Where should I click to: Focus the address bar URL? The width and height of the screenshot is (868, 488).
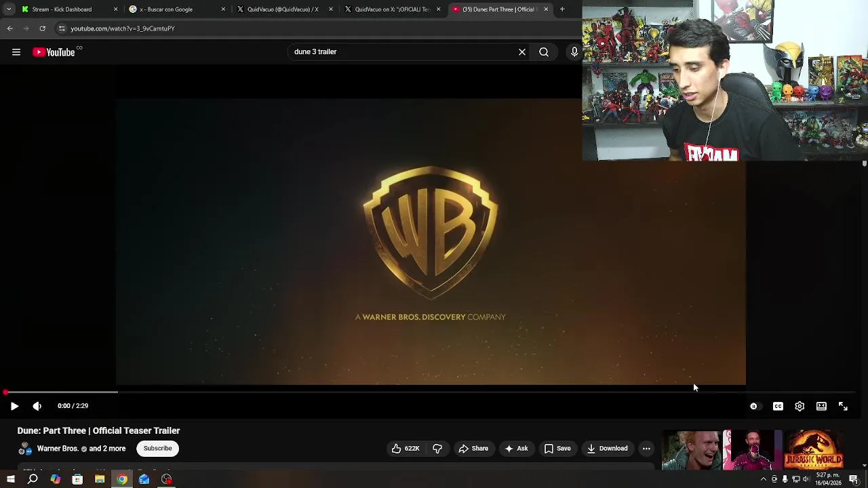click(122, 28)
